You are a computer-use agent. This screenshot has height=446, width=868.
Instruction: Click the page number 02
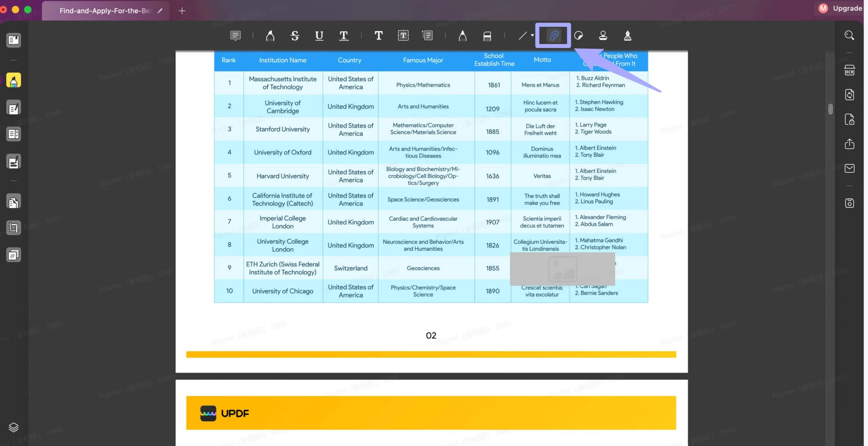click(x=431, y=336)
